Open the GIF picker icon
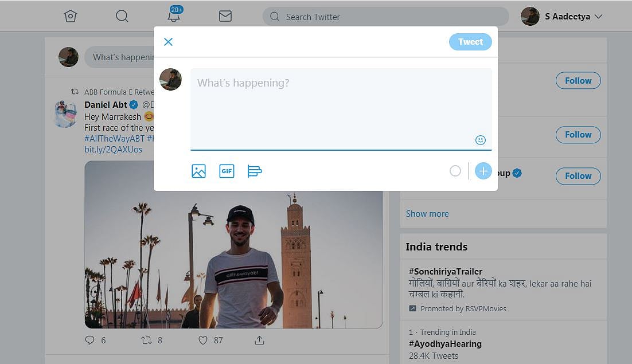The width and height of the screenshot is (632, 364). tap(227, 171)
